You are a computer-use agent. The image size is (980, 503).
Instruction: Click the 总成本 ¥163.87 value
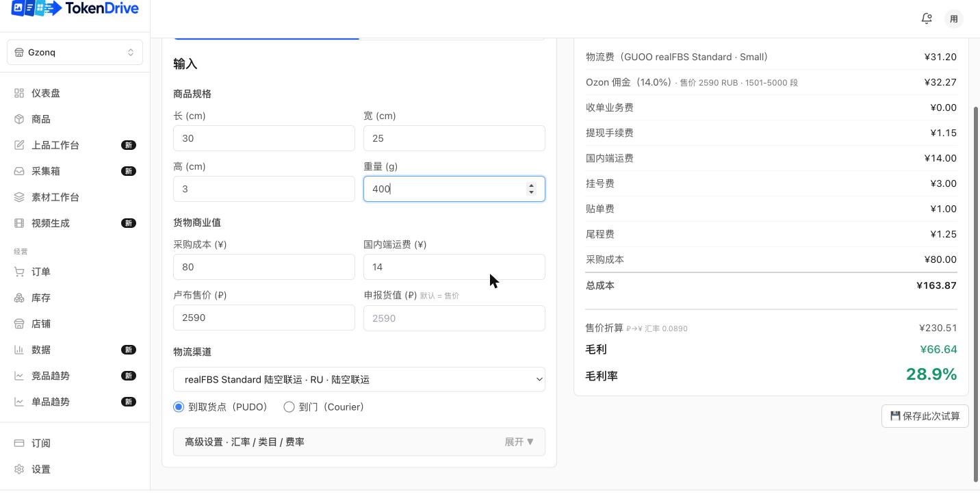click(936, 285)
